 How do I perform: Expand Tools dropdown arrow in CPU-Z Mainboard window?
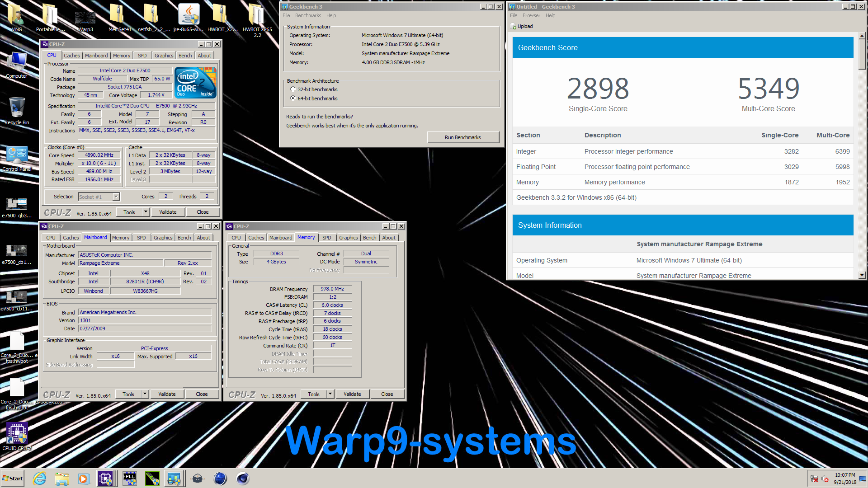click(x=145, y=394)
